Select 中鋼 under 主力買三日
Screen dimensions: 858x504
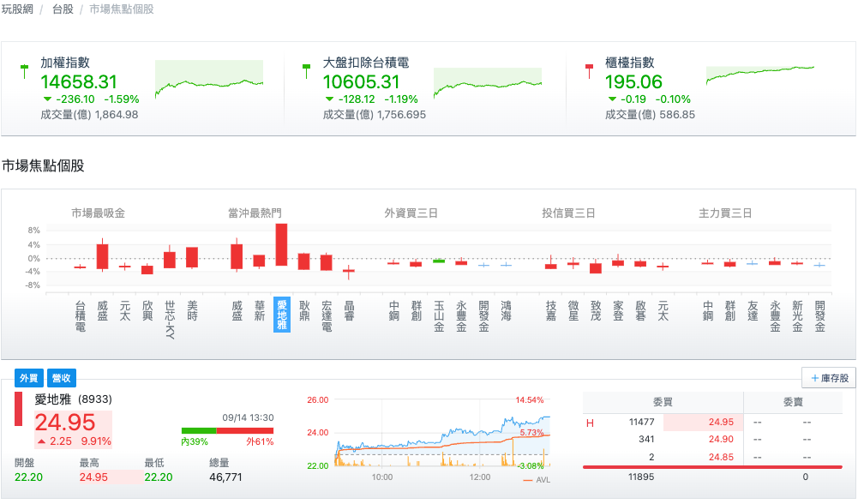point(708,311)
